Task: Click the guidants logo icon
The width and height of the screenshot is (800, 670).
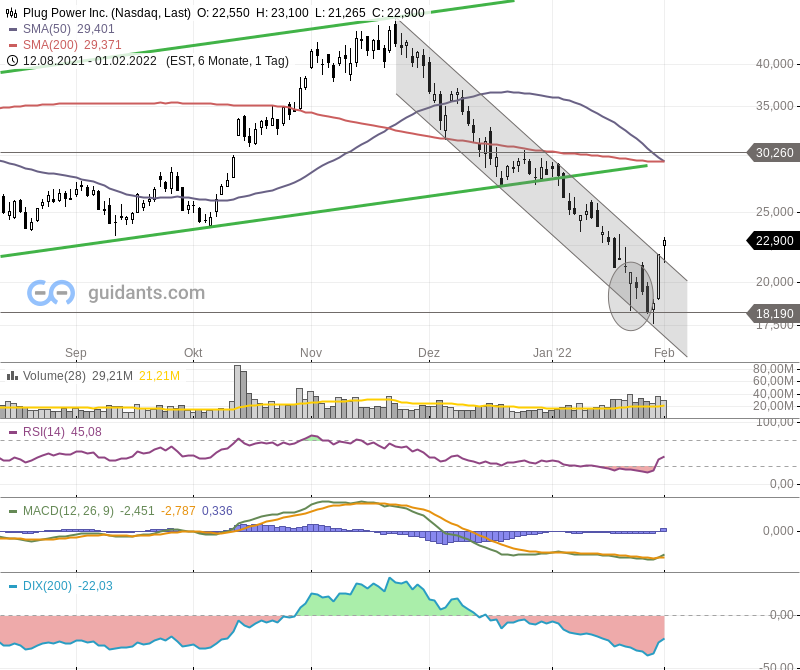Action: click(51, 292)
